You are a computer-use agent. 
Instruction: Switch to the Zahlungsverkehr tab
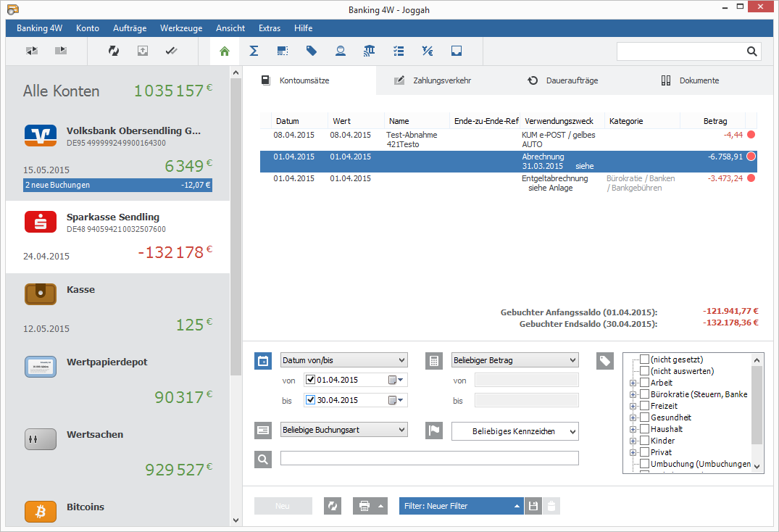(441, 80)
